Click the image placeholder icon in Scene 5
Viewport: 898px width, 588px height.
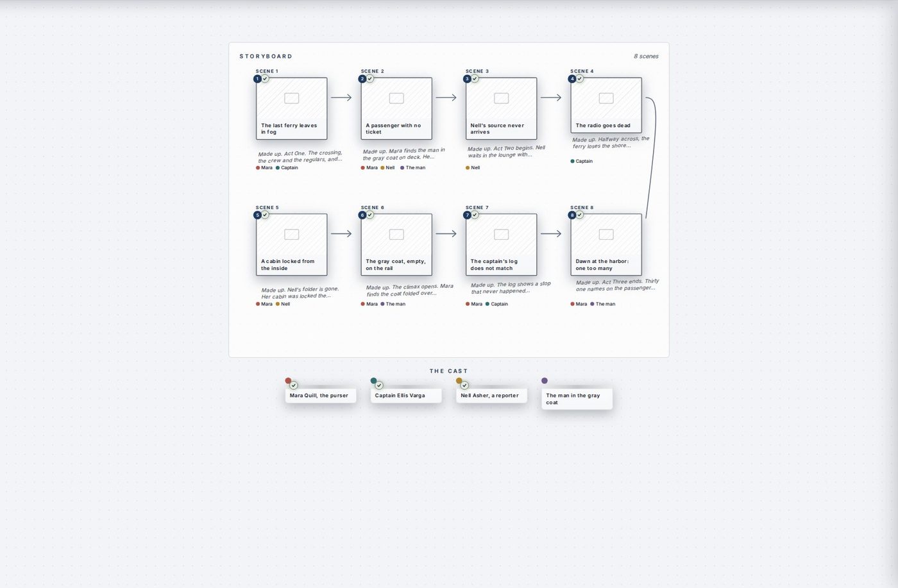pyautogui.click(x=291, y=234)
